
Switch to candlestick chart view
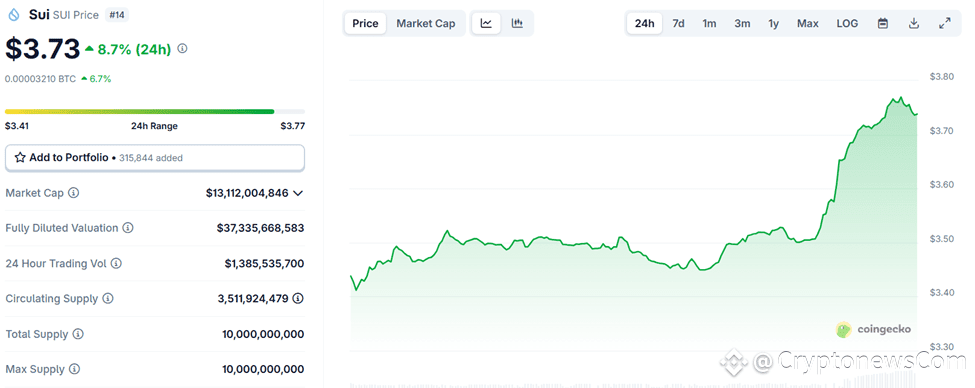click(x=517, y=24)
